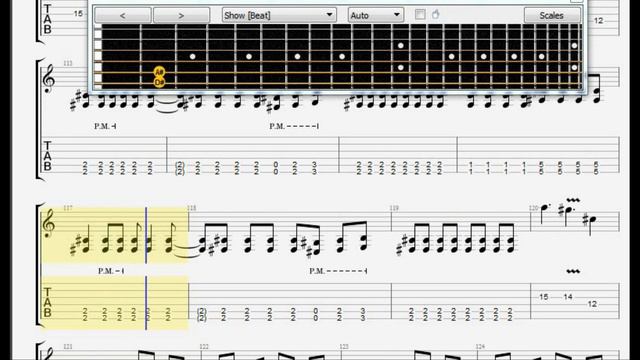Select measure number 117
The image size is (640, 360).
68,208
